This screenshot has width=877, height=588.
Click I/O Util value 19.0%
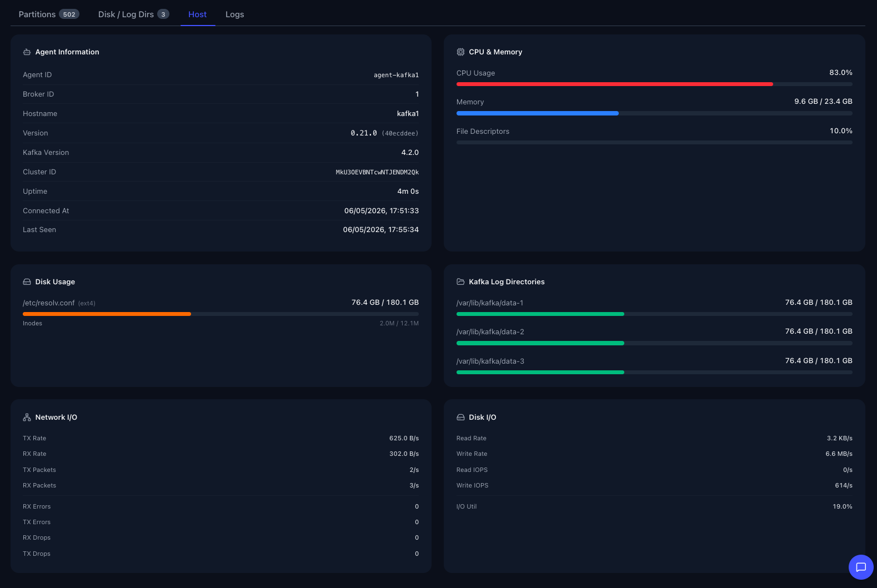pyautogui.click(x=843, y=507)
